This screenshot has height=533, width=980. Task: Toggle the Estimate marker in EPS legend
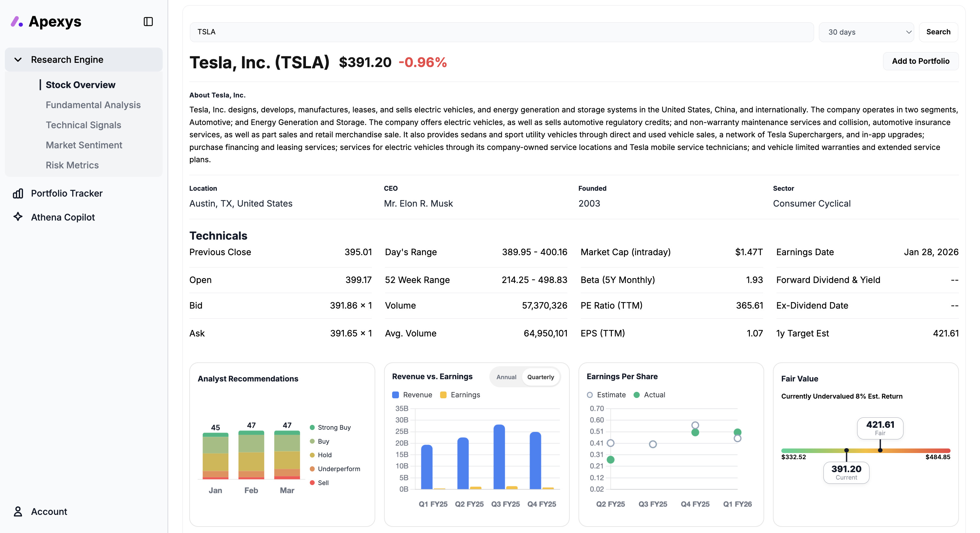pyautogui.click(x=590, y=395)
